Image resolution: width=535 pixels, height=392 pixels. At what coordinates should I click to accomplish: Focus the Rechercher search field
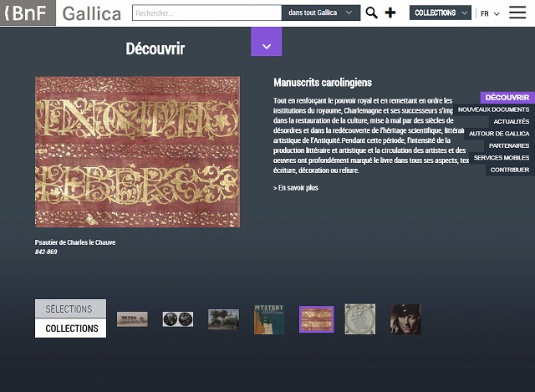pos(206,13)
